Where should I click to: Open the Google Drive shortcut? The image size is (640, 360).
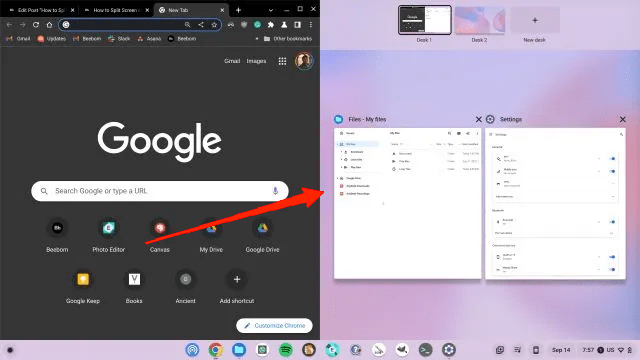(262, 236)
